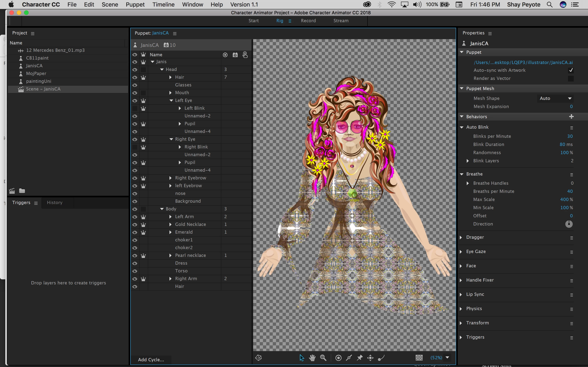Click the Breathe Direction dial
Screen dimensions: 588x367
point(569,224)
